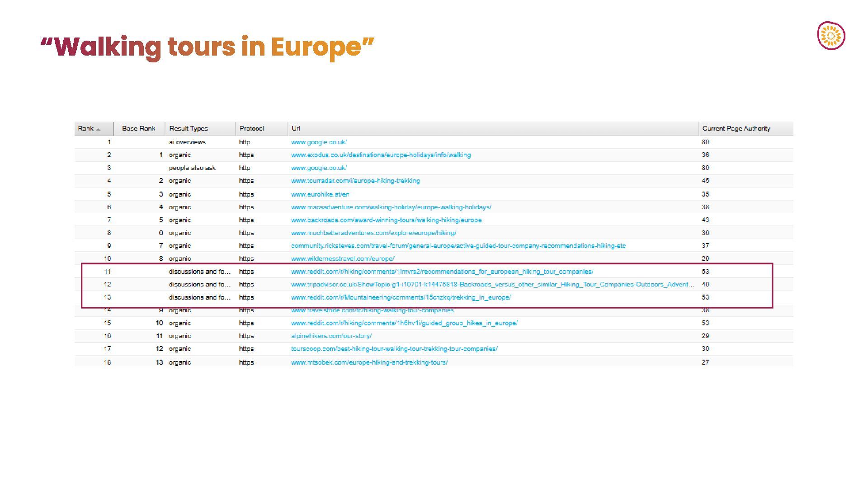
Task: Click page authority 27 in mtsobek row
Action: point(705,362)
